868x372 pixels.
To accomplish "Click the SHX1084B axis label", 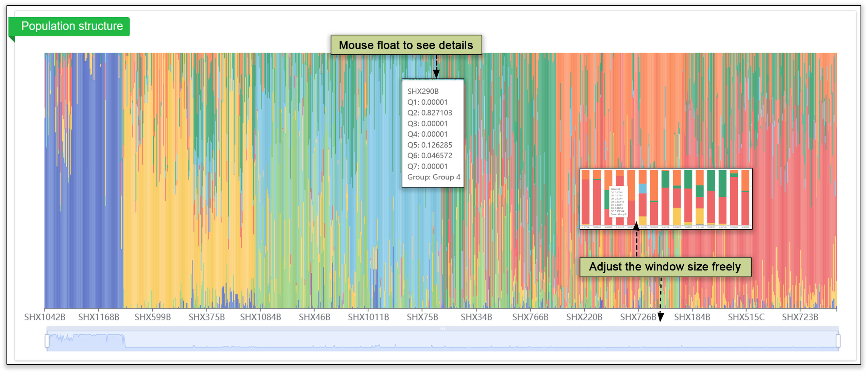I will (x=261, y=317).
